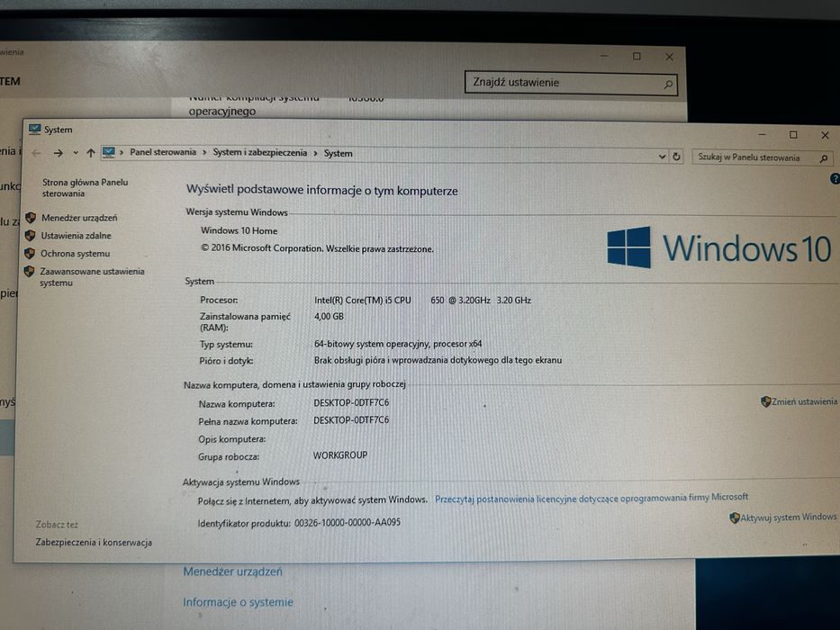Click installed RAM value 4,00 GB

point(329,316)
